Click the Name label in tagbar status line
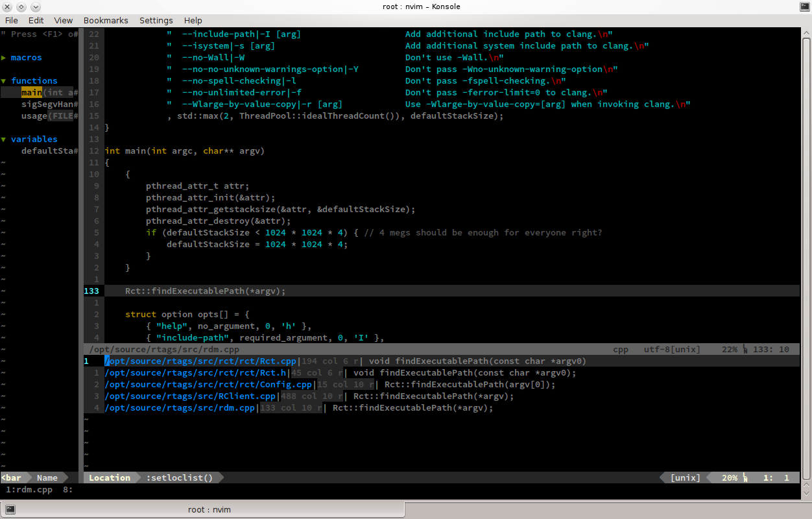 (47, 478)
